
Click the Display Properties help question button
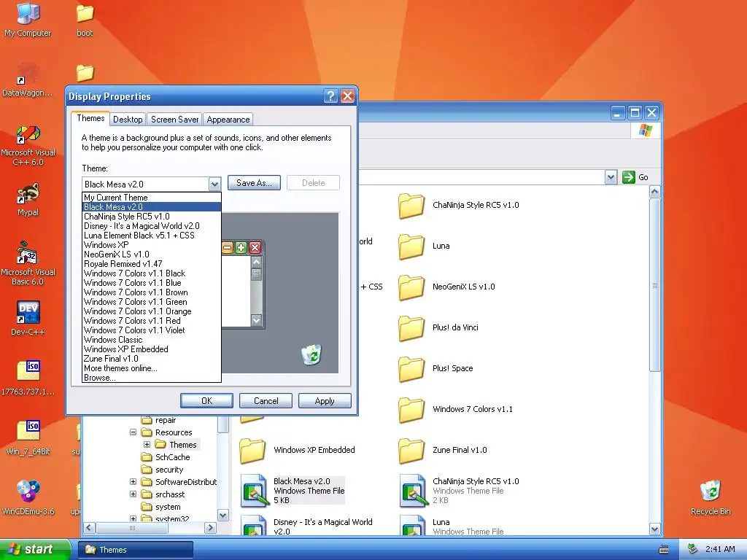(x=330, y=96)
